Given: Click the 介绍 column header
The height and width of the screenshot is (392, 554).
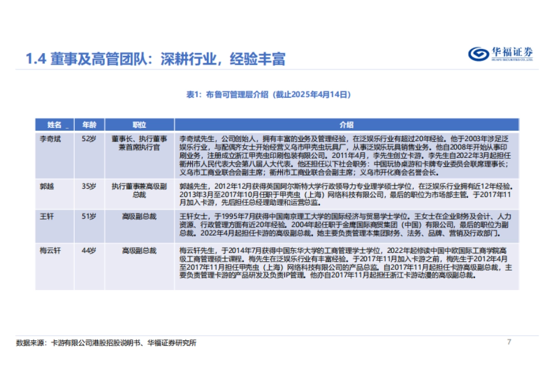Looking at the screenshot, I should coord(347,124).
